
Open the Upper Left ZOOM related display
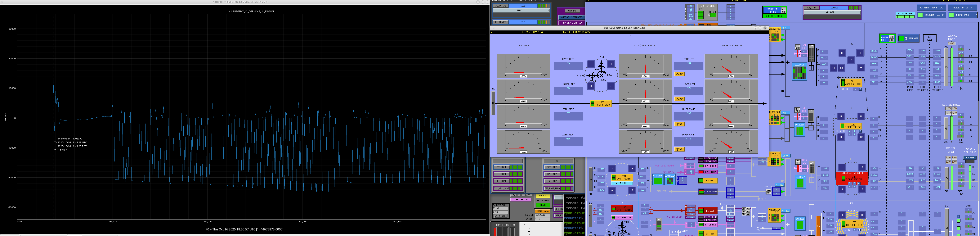(679, 74)
